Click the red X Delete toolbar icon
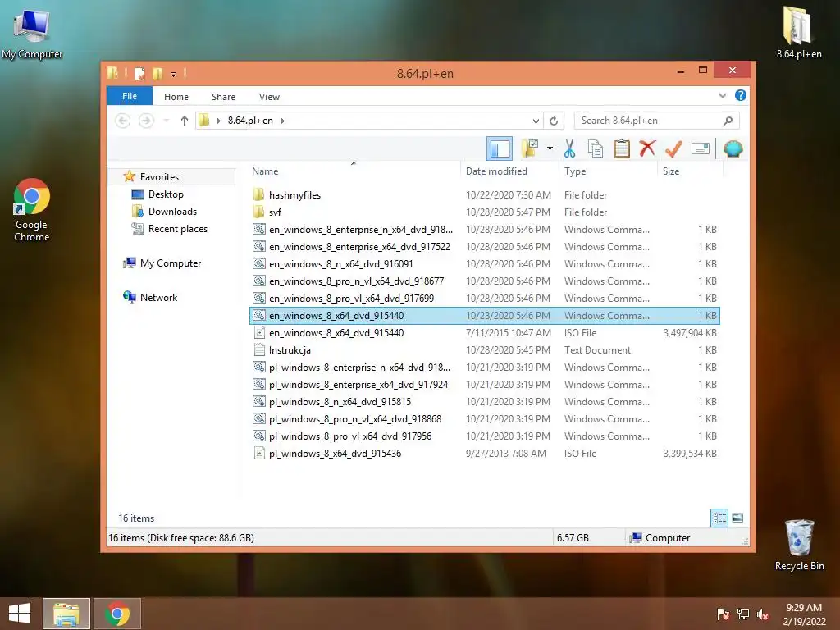 (x=647, y=148)
